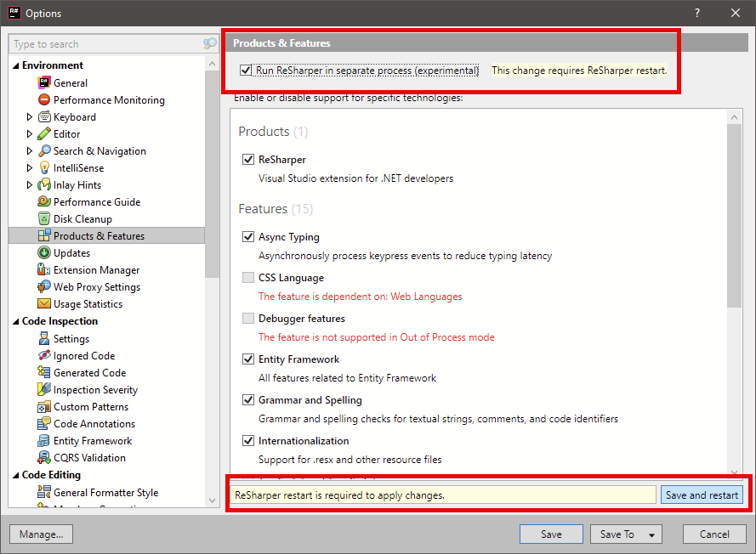
Task: Uncheck the Entity Framework feature checkbox
Action: click(x=247, y=359)
